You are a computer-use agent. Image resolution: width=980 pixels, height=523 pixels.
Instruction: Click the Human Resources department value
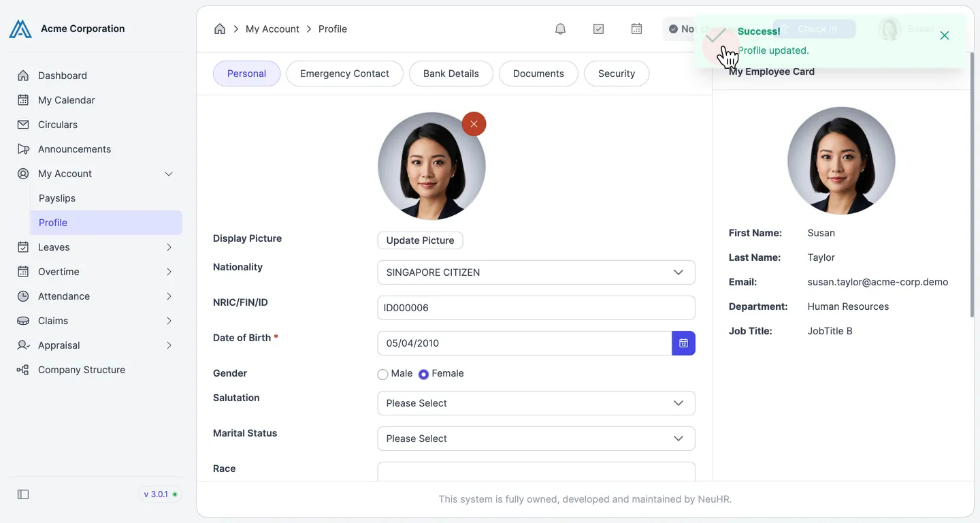pyautogui.click(x=848, y=306)
